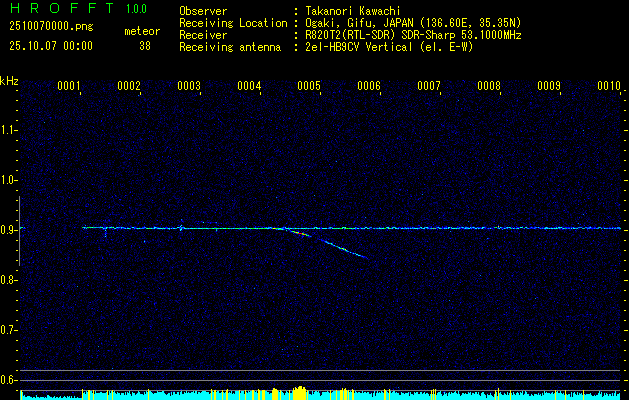The image size is (629, 400).
Task: Click time marker 0005
Action: (309, 86)
